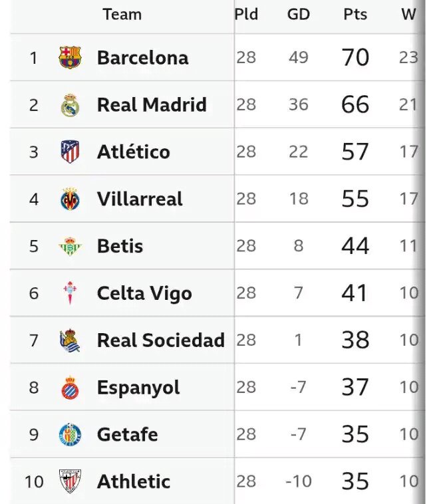Click the Team column header

pos(122,14)
